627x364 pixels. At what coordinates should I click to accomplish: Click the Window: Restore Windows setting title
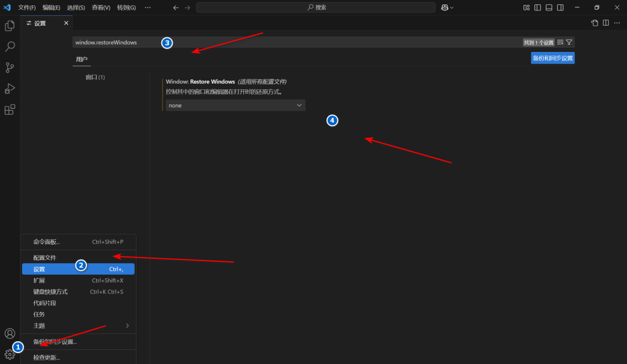200,81
